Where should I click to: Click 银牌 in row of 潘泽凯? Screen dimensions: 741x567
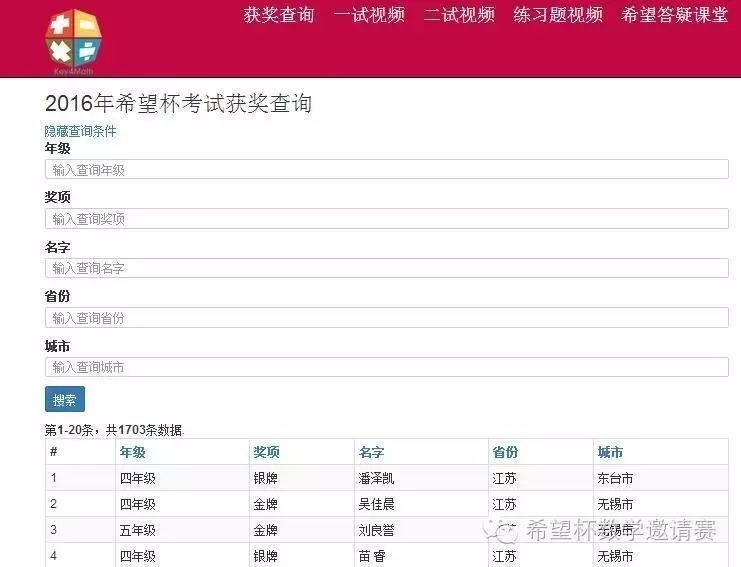pyautogui.click(x=266, y=478)
